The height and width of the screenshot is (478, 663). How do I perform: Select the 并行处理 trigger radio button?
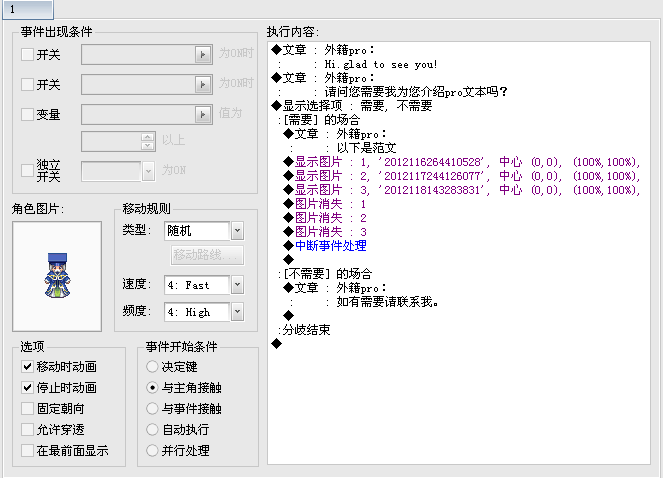pos(152,450)
